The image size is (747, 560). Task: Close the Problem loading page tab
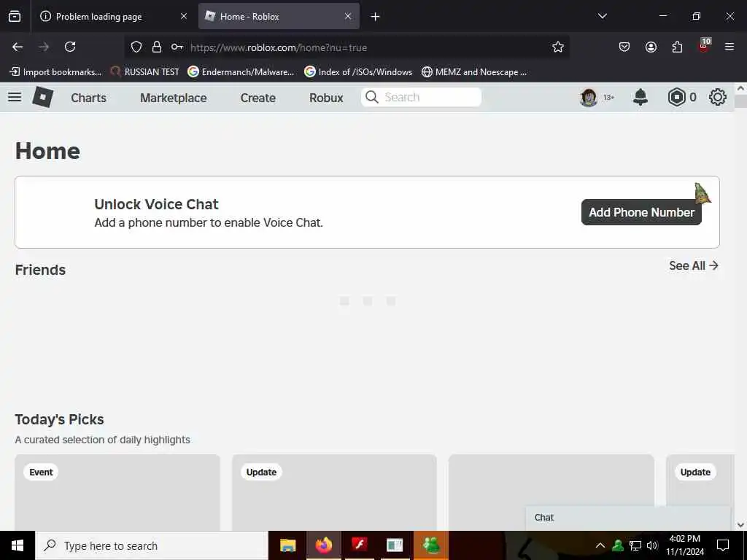[x=183, y=17]
